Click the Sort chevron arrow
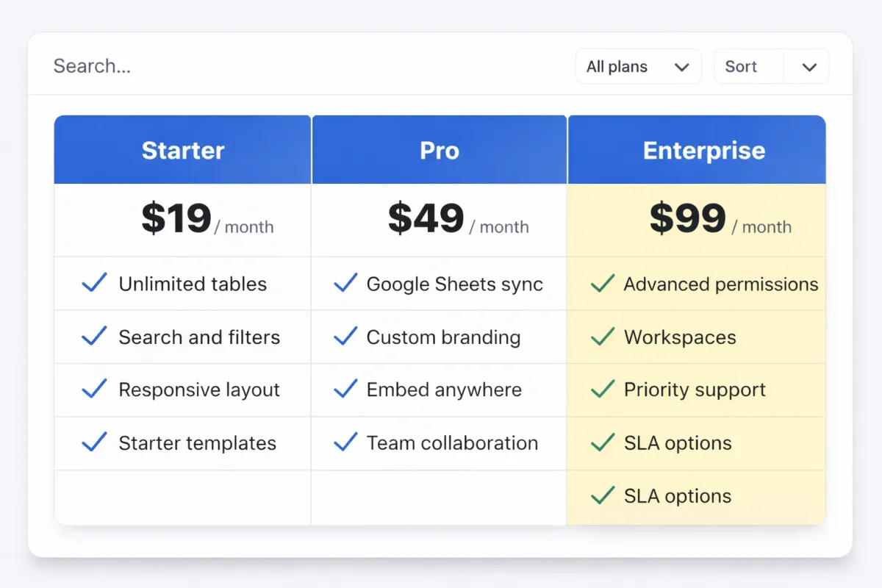This screenshot has width=882, height=588. (809, 68)
